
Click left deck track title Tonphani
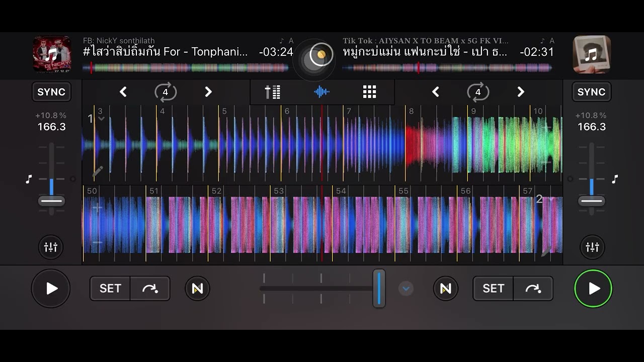click(x=166, y=52)
